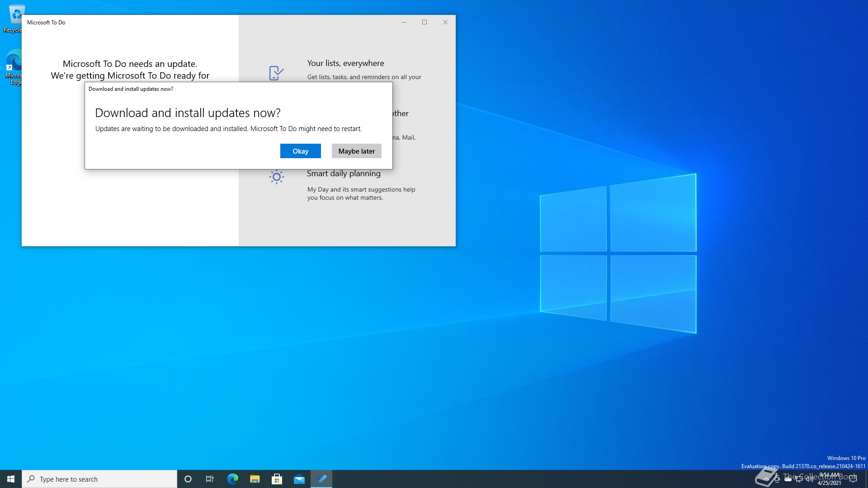Viewport: 868px width, 488px height.
Task: Launch Edge from the taskbar
Action: pyautogui.click(x=232, y=479)
